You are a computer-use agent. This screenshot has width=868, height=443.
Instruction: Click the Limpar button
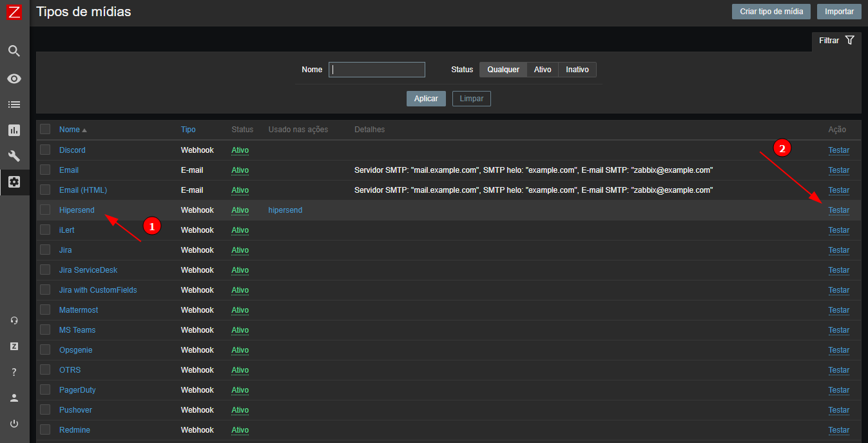click(472, 99)
